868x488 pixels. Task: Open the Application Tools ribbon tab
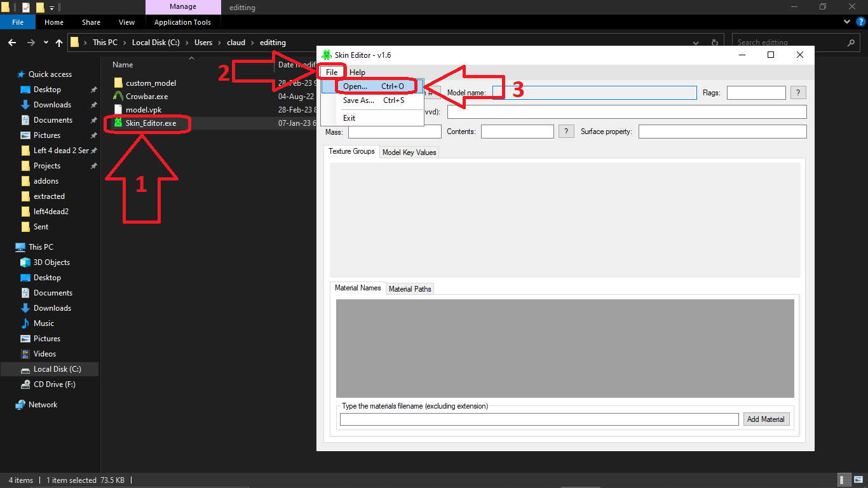pos(183,22)
